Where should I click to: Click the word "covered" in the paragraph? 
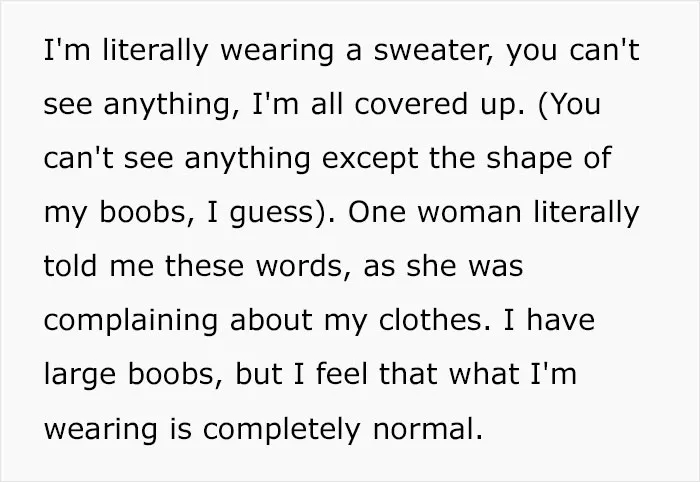(409, 104)
